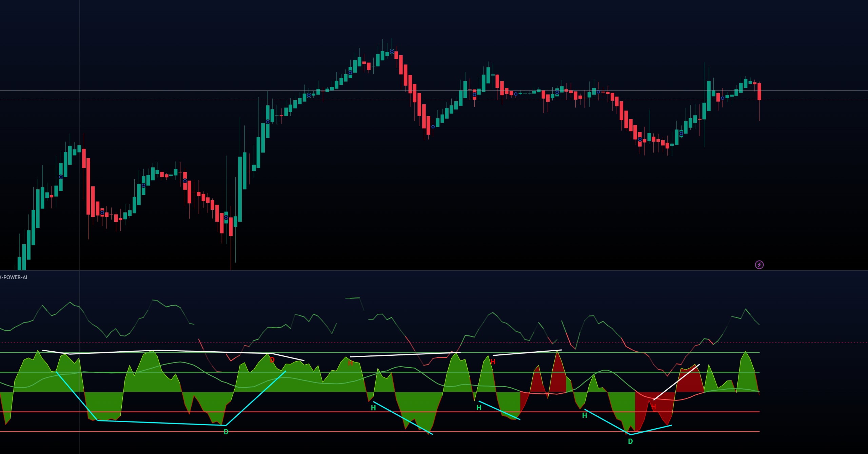Click the rightmost green D divergence label
Screen dimensions: 868x454
click(x=630, y=441)
